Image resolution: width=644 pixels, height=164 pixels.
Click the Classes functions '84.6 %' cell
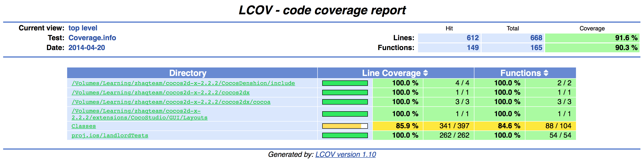[x=499, y=126]
